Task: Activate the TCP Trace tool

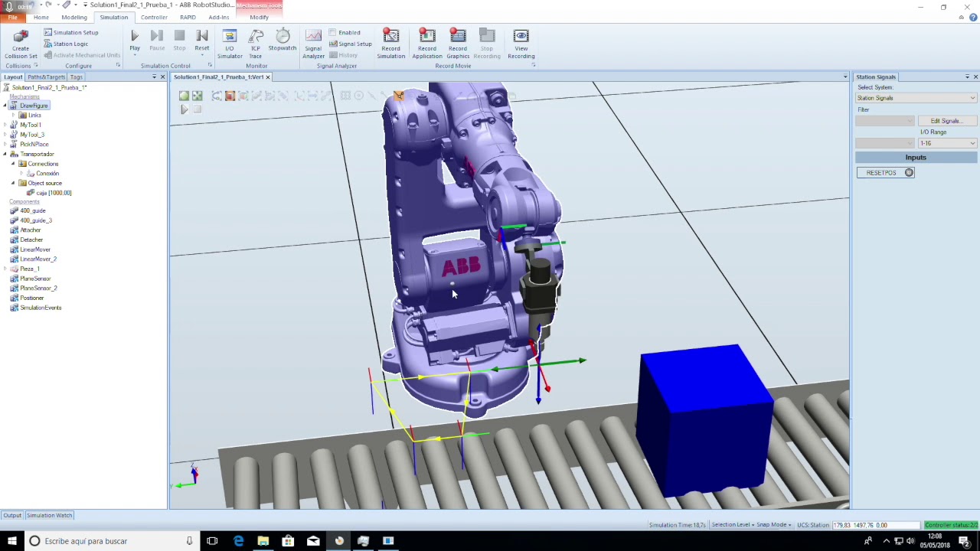Action: point(256,44)
